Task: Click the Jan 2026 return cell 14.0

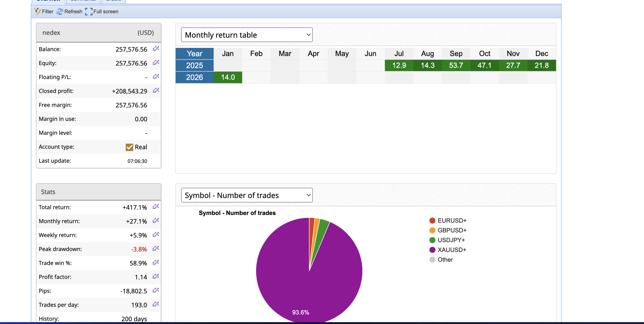Action: click(x=228, y=77)
